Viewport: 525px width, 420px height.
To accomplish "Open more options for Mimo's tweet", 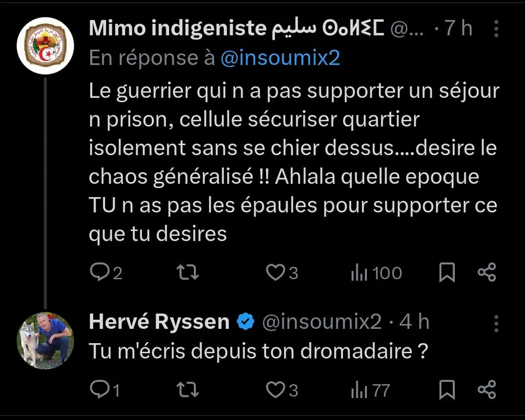I will [496, 29].
